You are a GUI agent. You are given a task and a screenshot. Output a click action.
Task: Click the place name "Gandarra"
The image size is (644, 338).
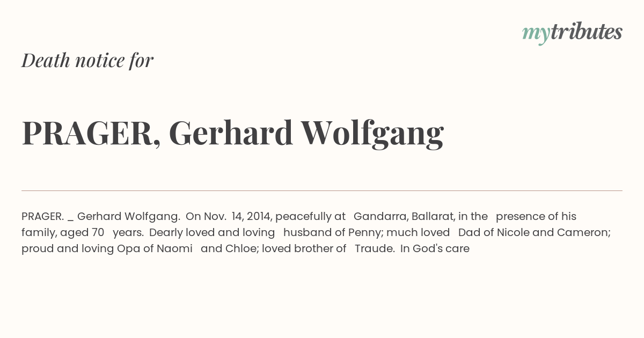[x=381, y=217]
